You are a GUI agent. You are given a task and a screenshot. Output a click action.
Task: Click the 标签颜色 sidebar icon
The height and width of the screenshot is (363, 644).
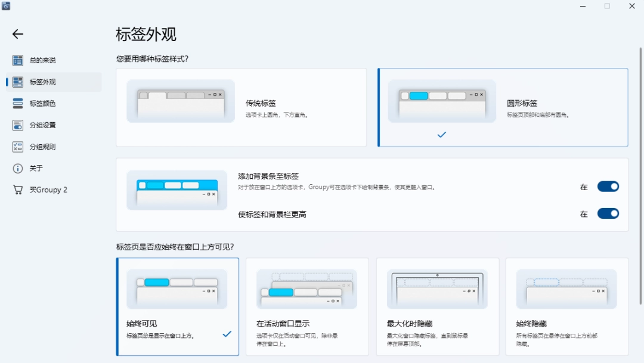pyautogui.click(x=18, y=104)
